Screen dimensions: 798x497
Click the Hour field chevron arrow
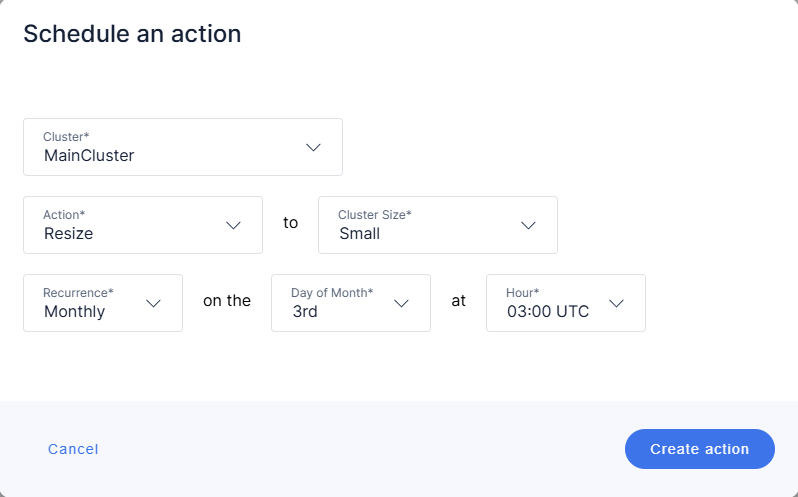tap(616, 303)
